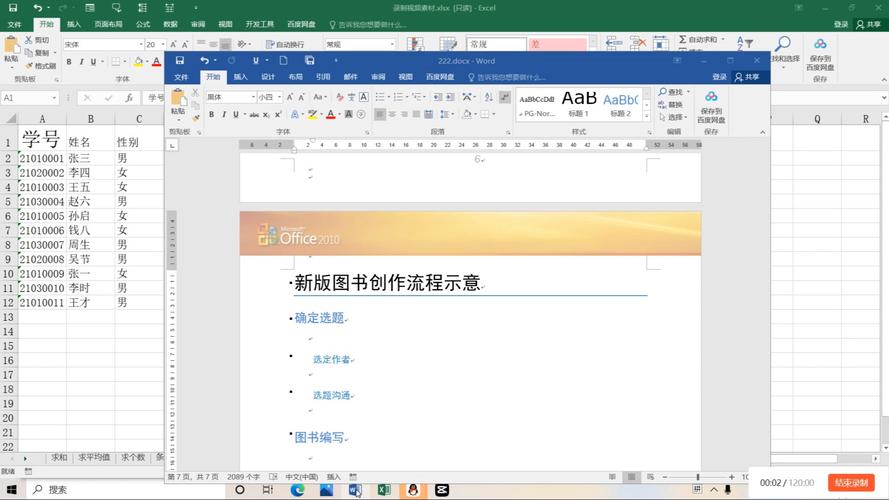Screen dimensions: 889x500
Task: Save to Baidu Netdisk in Word ribbon
Action: tap(711, 105)
